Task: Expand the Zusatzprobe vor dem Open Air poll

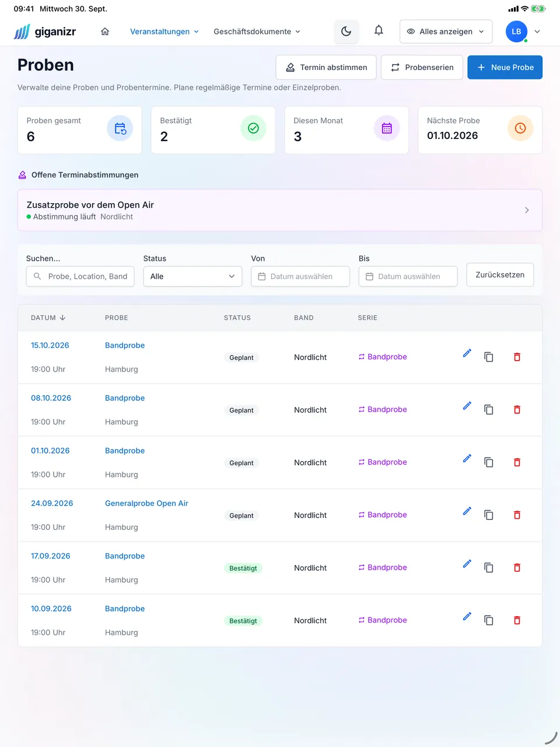Action: pos(280,210)
